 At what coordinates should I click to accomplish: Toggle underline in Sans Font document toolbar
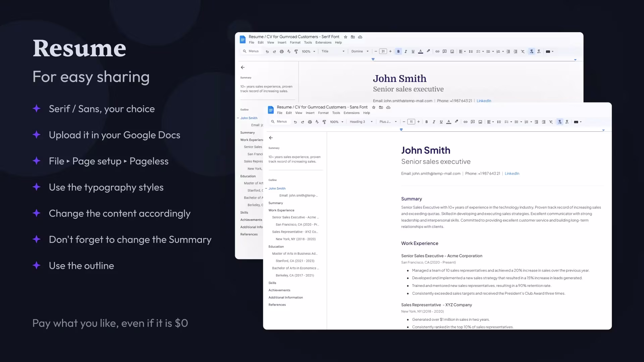tap(441, 122)
